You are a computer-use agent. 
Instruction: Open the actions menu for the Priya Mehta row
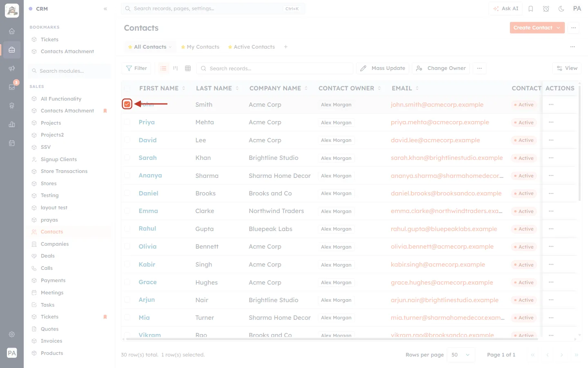(551, 122)
